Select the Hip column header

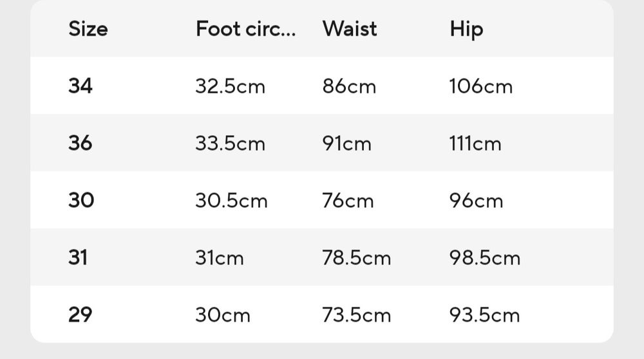point(466,29)
